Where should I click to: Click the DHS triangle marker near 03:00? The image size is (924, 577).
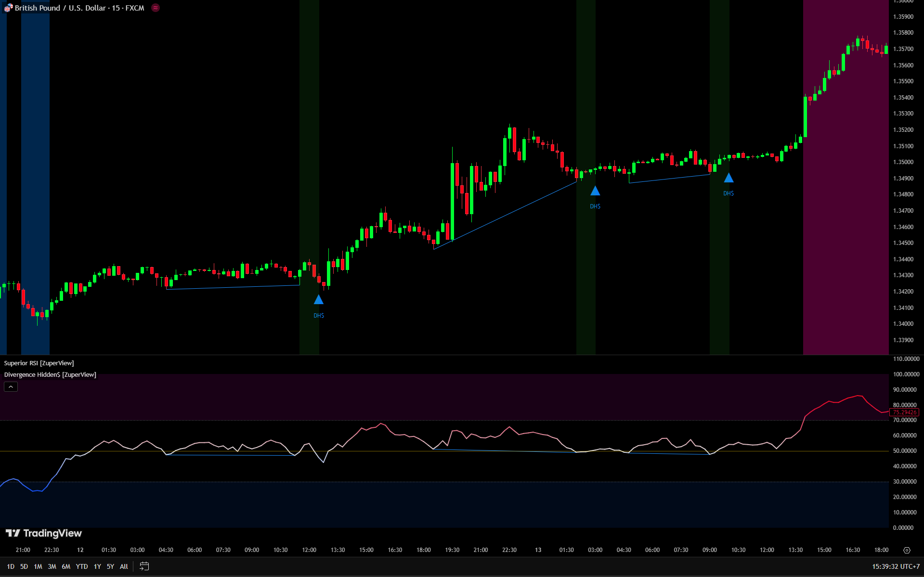click(x=595, y=191)
